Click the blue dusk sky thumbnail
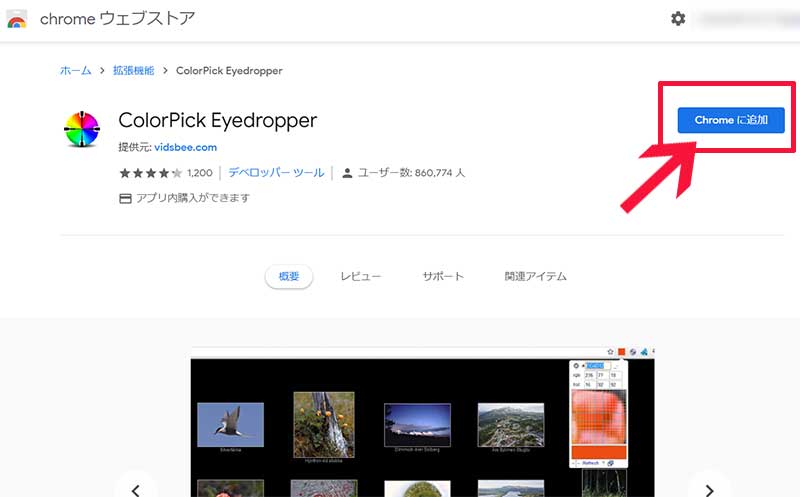This screenshot has height=497, width=800. (417, 425)
